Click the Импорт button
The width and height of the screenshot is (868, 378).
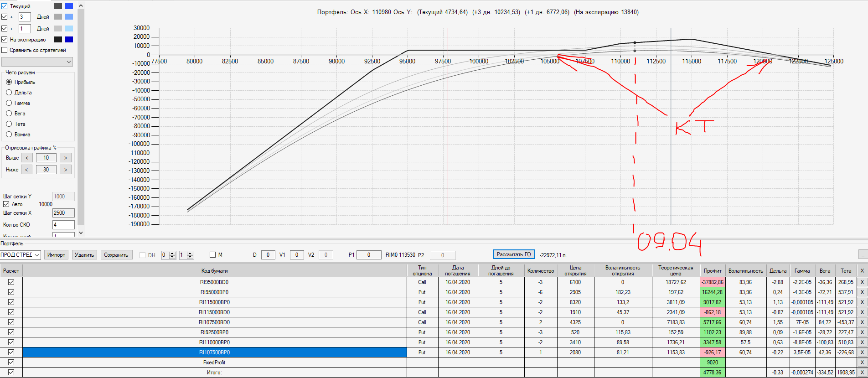pyautogui.click(x=56, y=255)
